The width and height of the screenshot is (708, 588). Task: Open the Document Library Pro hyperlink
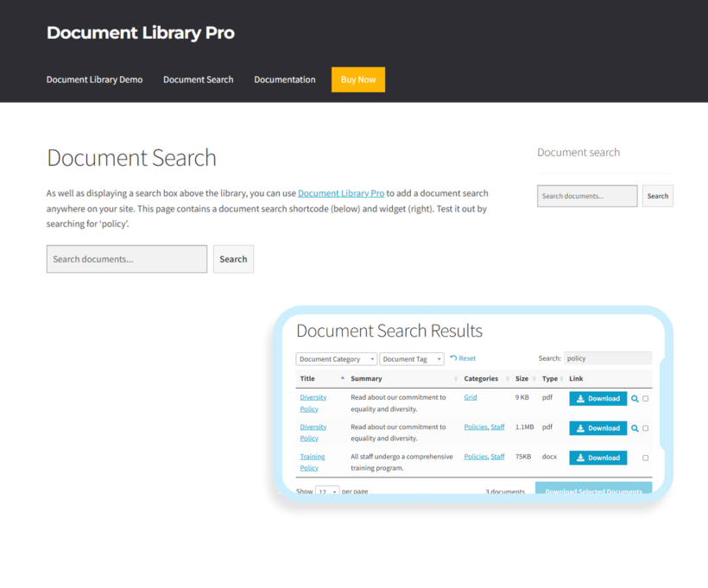[342, 193]
